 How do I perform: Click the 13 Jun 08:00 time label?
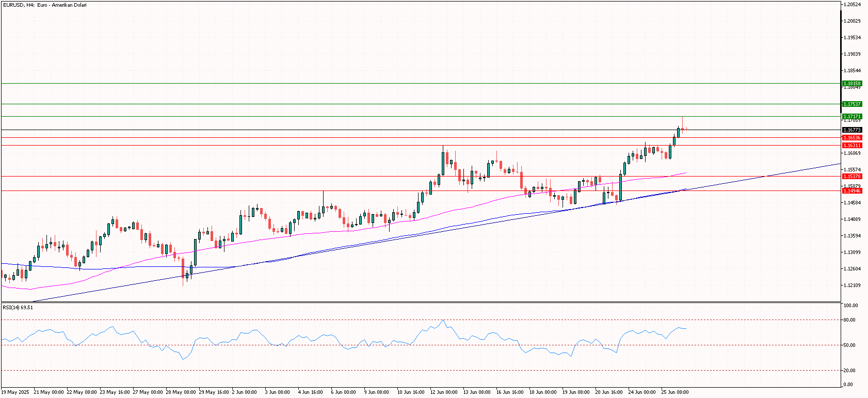[x=477, y=392]
